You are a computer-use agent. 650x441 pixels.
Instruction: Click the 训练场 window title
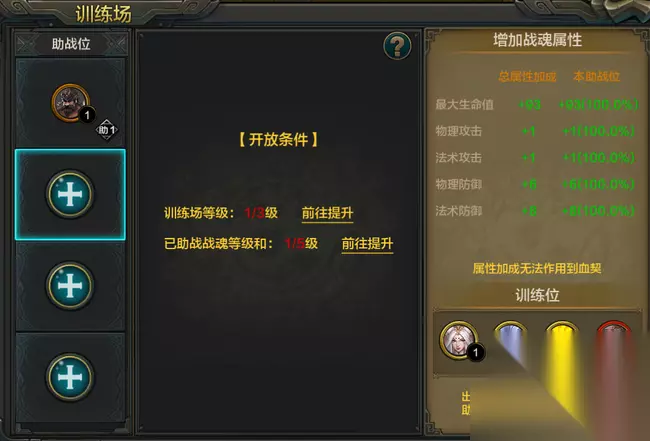[x=103, y=14]
